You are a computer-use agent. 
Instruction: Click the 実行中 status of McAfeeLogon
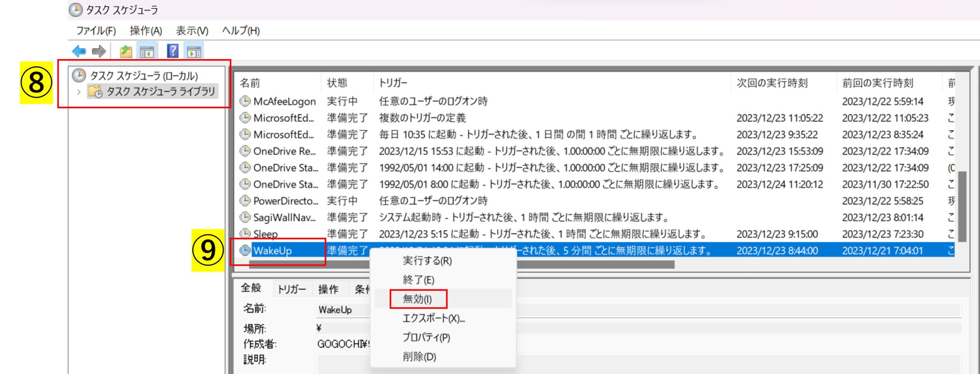coord(342,101)
